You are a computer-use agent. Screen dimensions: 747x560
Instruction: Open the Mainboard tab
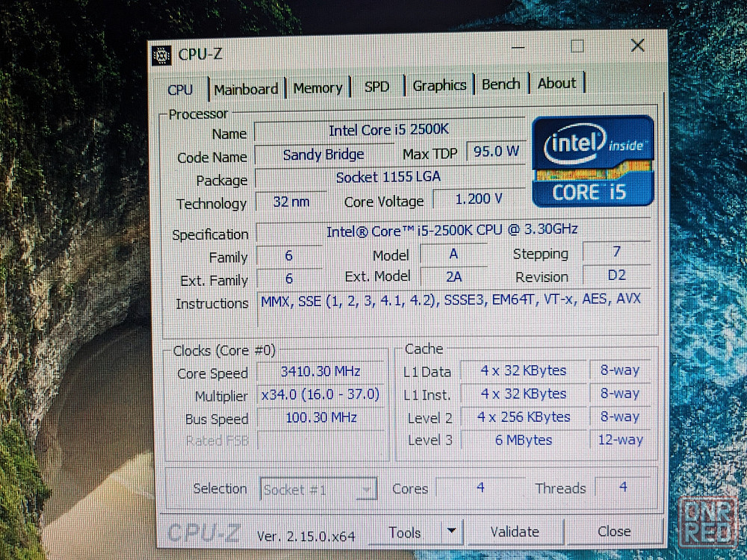pos(247,89)
